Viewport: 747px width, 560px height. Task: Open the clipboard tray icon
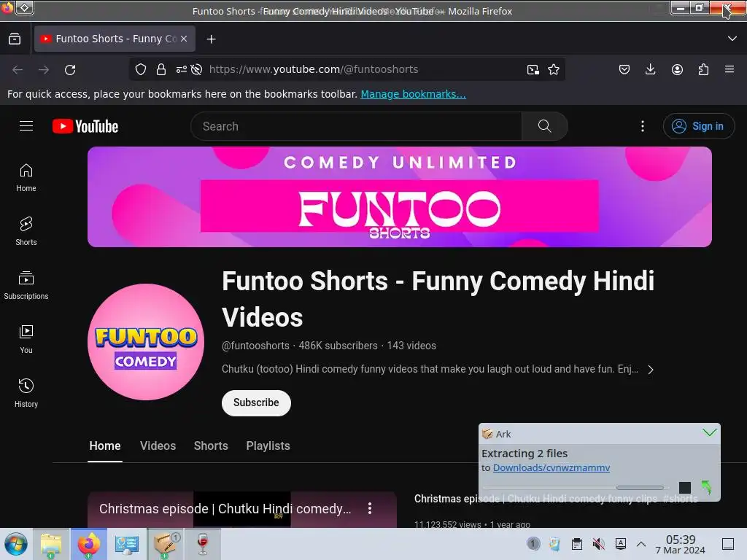pyautogui.click(x=576, y=544)
